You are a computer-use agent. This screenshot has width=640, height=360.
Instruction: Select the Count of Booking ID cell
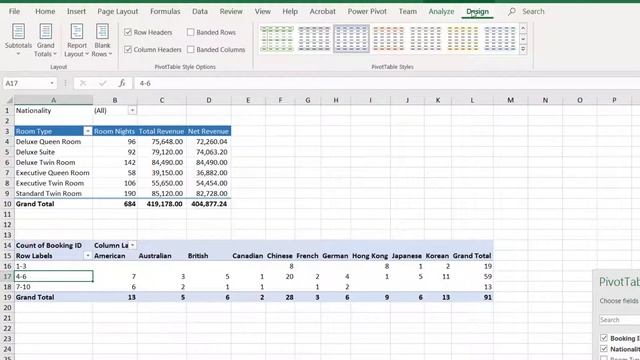pos(53,245)
